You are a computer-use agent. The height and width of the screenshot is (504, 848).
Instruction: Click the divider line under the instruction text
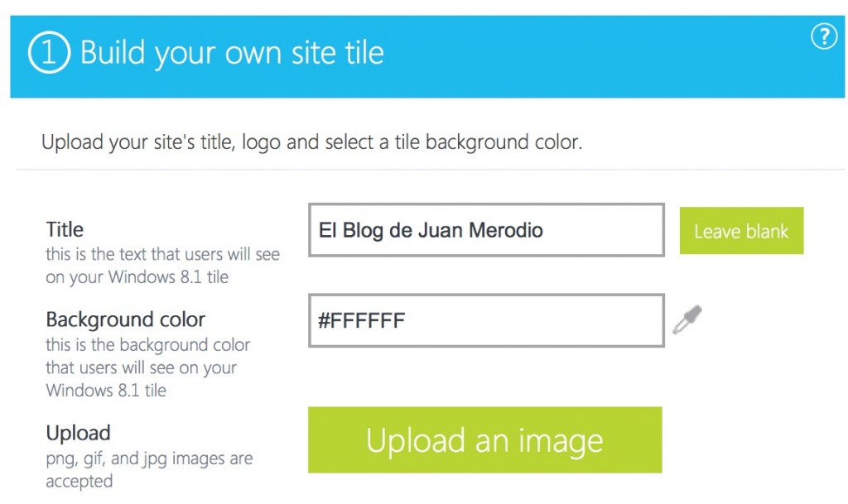click(429, 170)
